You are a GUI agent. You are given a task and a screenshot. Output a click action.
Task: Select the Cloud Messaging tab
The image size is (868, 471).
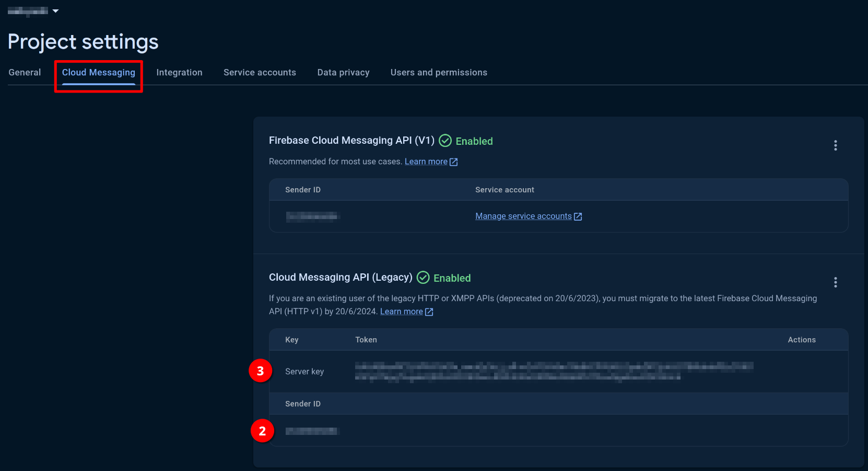pos(99,73)
